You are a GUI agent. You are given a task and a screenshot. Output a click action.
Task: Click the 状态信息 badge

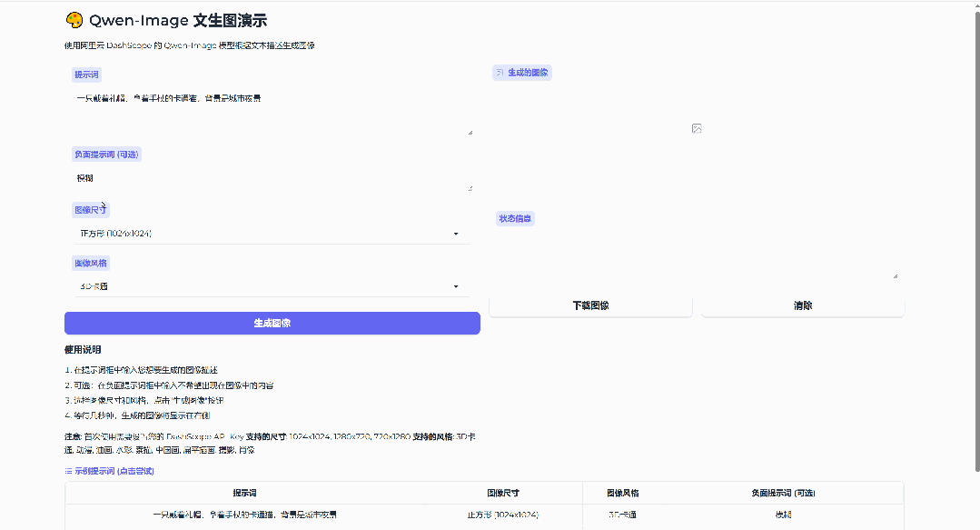(516, 218)
